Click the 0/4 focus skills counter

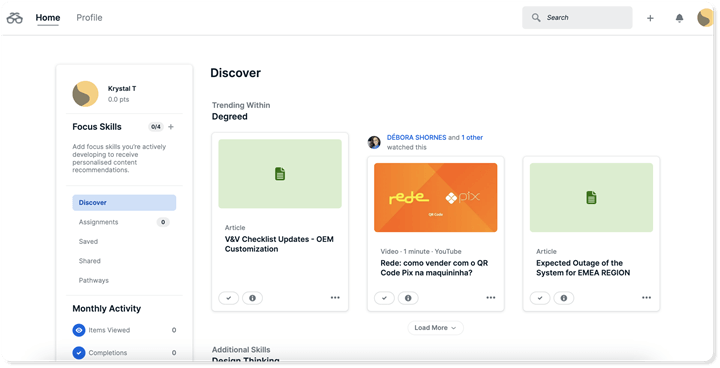pyautogui.click(x=156, y=127)
